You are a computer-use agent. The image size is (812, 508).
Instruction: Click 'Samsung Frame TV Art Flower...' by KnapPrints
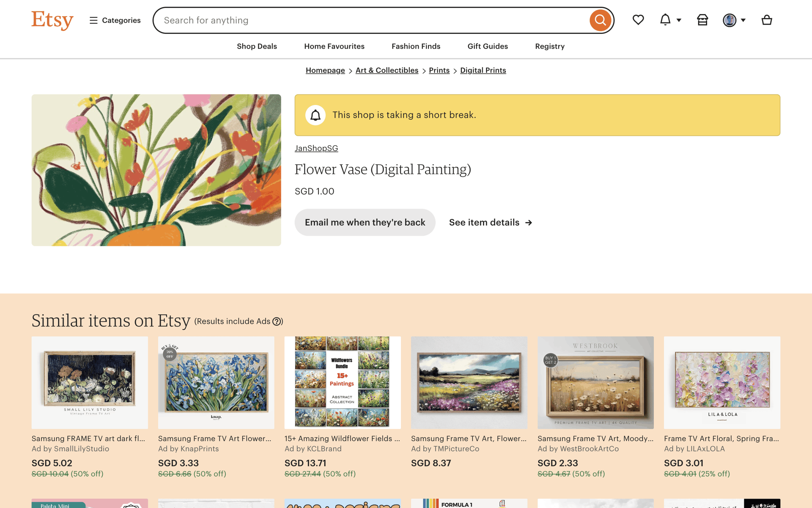[x=215, y=439]
